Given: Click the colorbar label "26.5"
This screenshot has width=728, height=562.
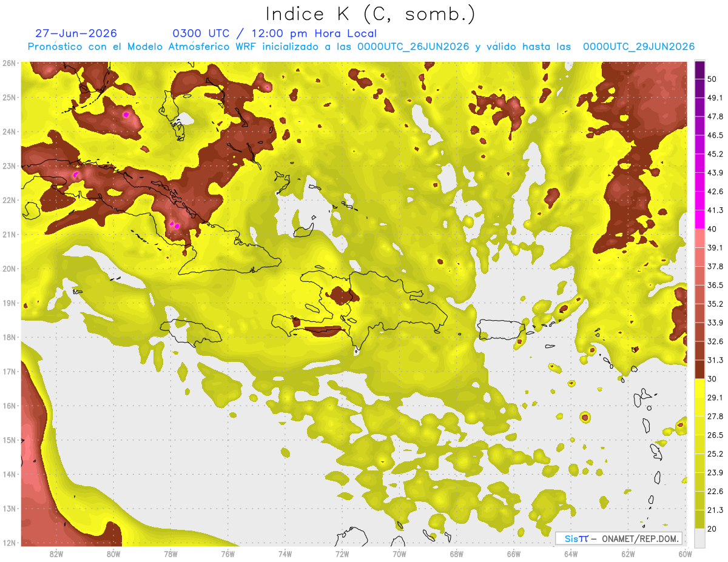Looking at the screenshot, I should click(714, 435).
